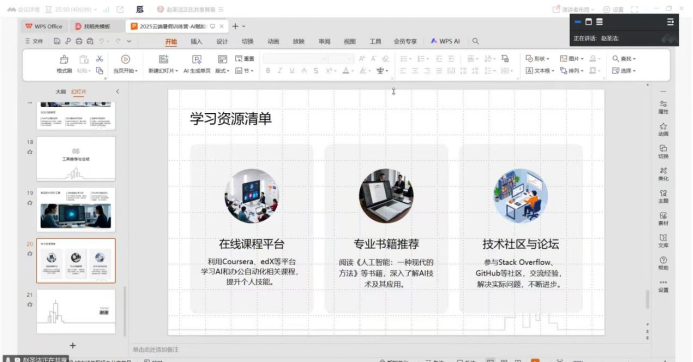The height and width of the screenshot is (362, 693).
Task: Open the WPS AI tool
Action: coord(446,41)
